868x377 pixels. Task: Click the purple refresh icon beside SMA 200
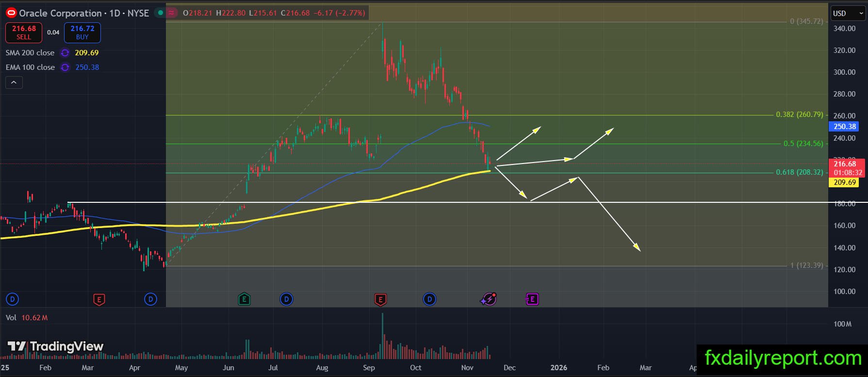click(65, 53)
